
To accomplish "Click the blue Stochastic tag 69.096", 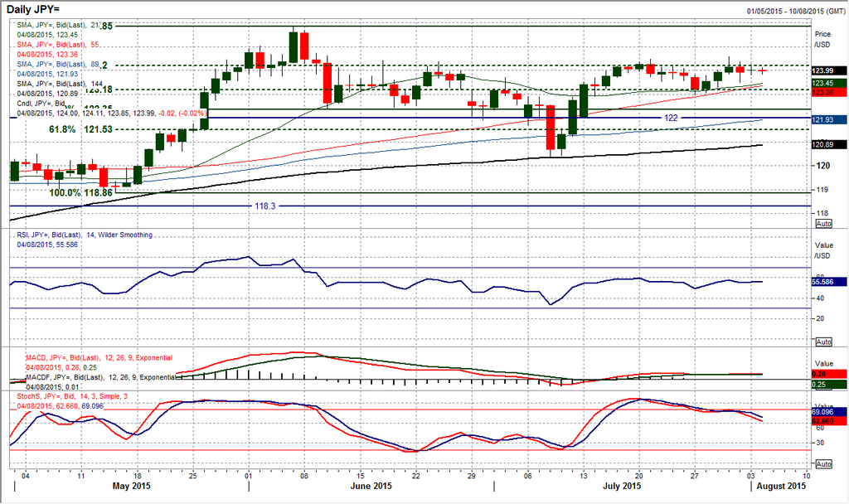I will coord(829,412).
